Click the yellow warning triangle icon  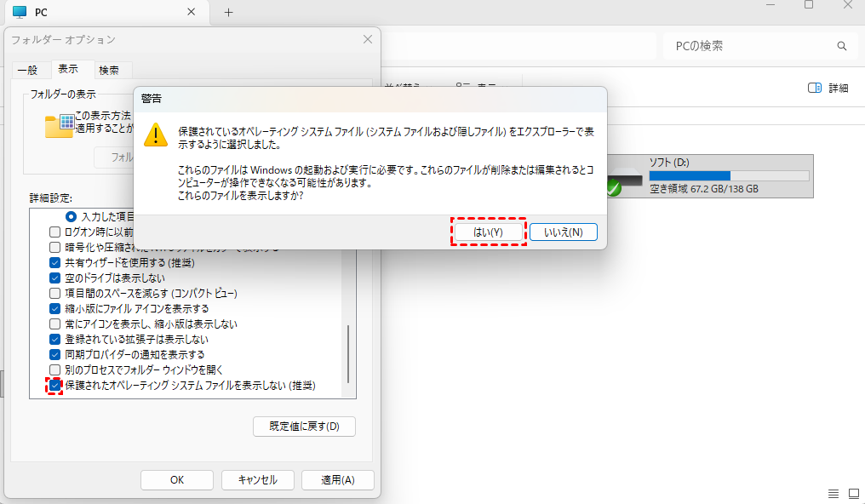155,135
